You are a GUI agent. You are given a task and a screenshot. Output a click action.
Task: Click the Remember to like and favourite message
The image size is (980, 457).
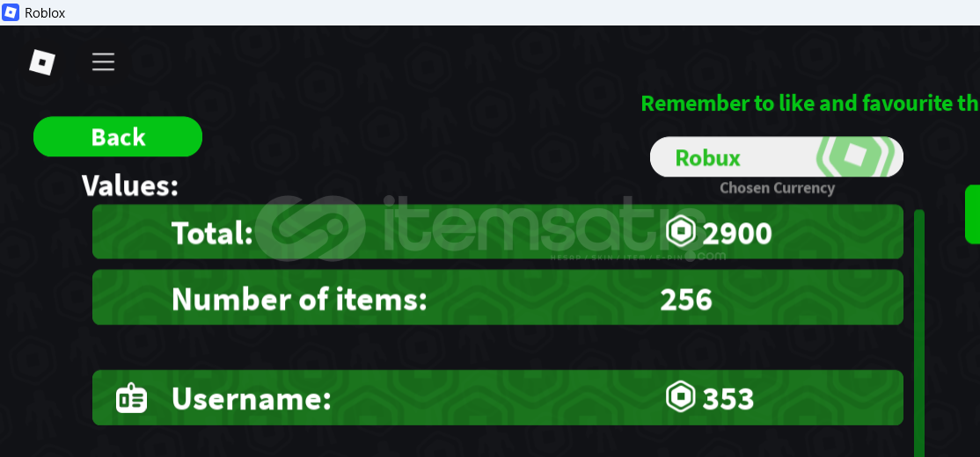point(810,103)
